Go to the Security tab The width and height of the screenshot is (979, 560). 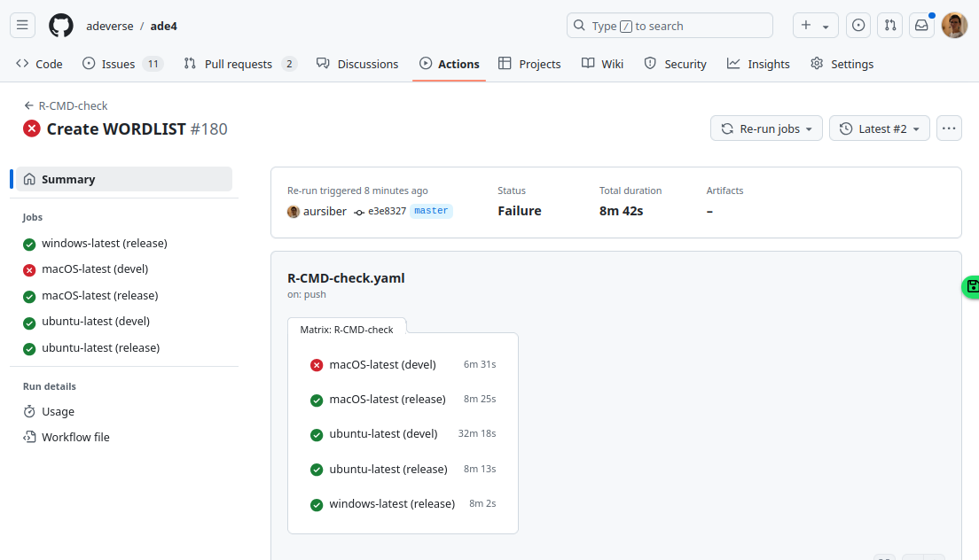click(675, 64)
